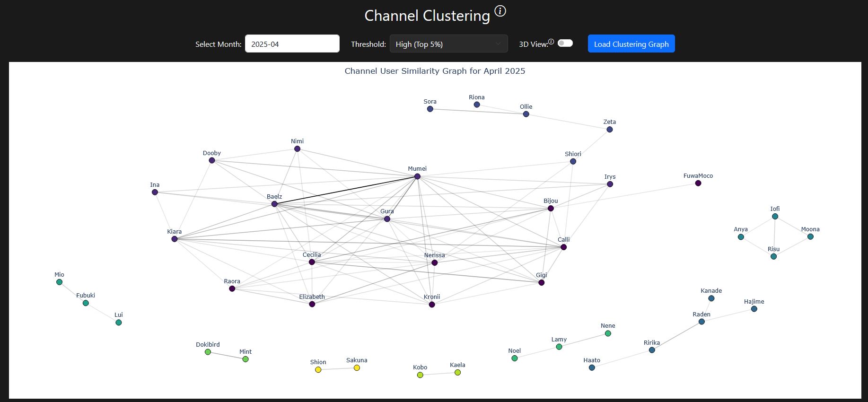Click the info icon beside Channel Clustering title

[x=500, y=11]
